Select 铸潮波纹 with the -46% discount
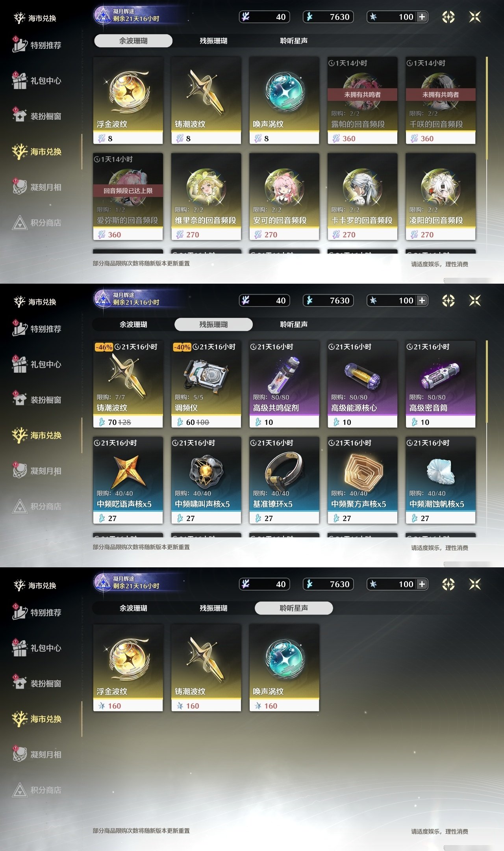Viewport: 504px width, 851px height. pos(128,384)
